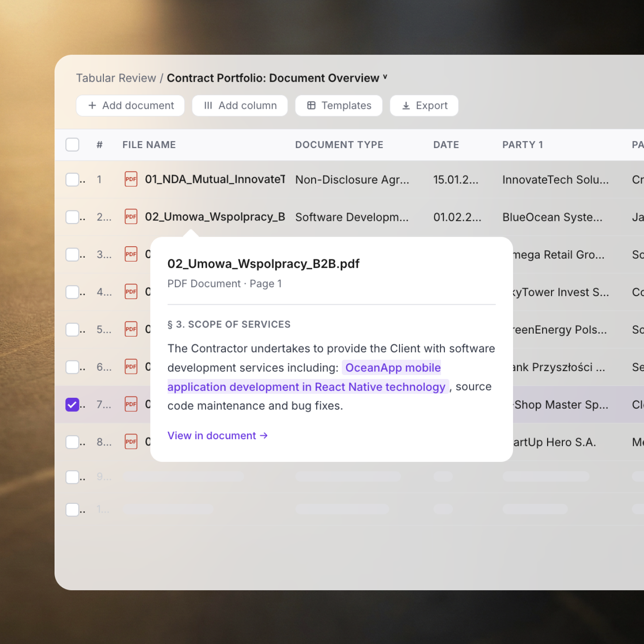Image resolution: width=644 pixels, height=644 pixels.
Task: Check the checkbox for row 1
Action: point(72,179)
